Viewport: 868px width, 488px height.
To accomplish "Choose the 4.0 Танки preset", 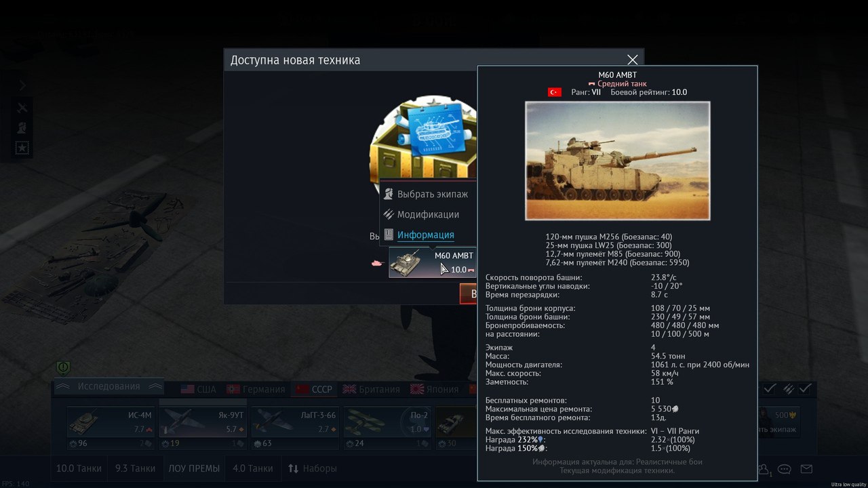I will (x=253, y=468).
